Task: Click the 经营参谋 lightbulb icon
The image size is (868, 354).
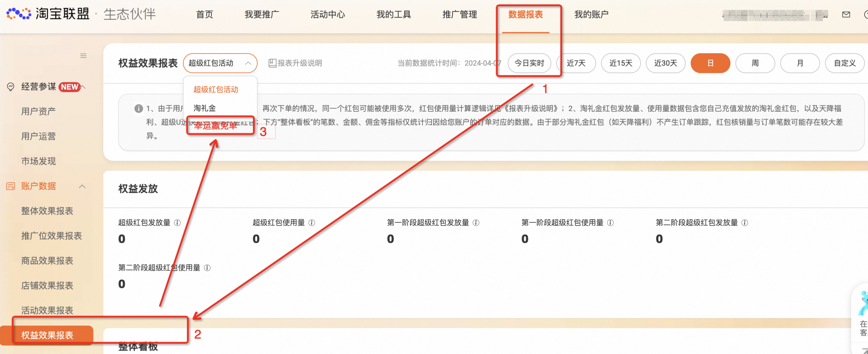Action: coord(11,87)
